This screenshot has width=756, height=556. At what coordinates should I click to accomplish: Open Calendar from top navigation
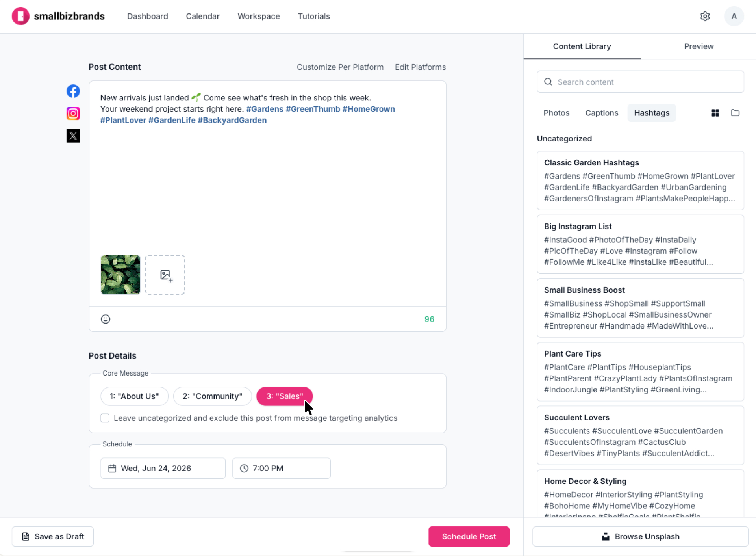tap(202, 16)
